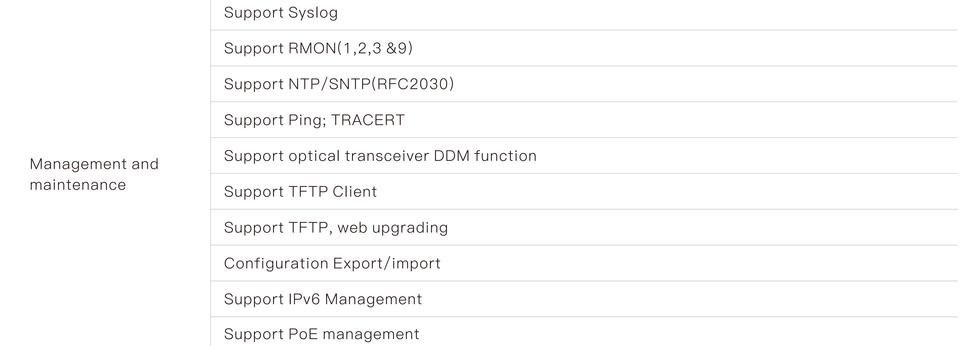Select the Configuration Export/import row
The height and width of the screenshot is (346, 980).
click(x=332, y=263)
